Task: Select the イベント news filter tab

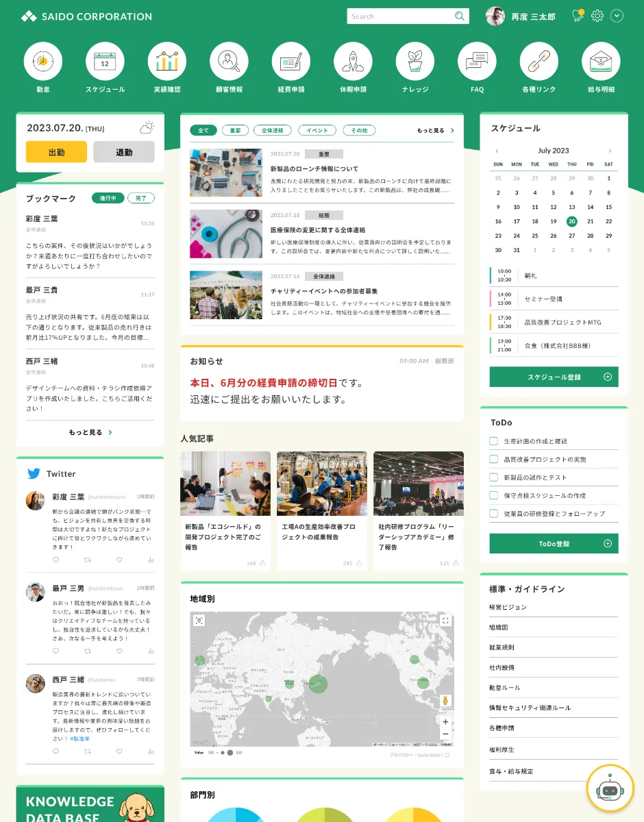Action: coord(317,130)
